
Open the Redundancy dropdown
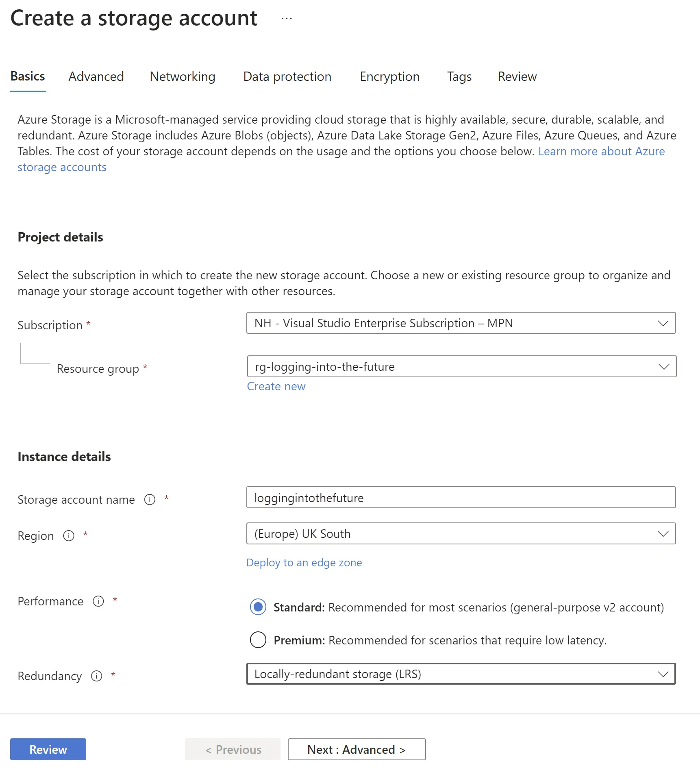tap(461, 674)
